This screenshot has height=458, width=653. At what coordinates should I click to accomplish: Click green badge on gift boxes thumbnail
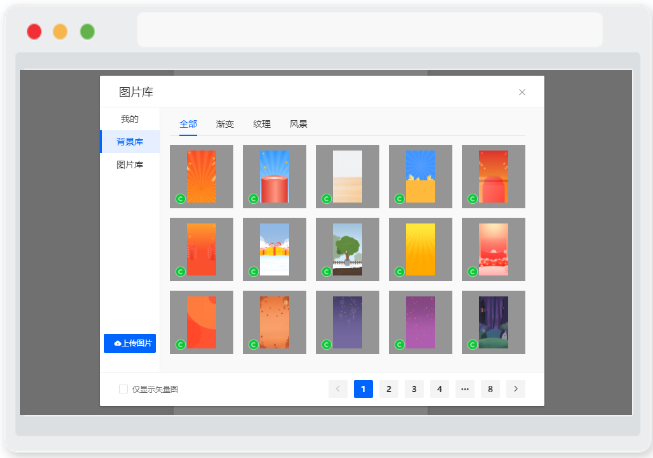[x=254, y=272]
